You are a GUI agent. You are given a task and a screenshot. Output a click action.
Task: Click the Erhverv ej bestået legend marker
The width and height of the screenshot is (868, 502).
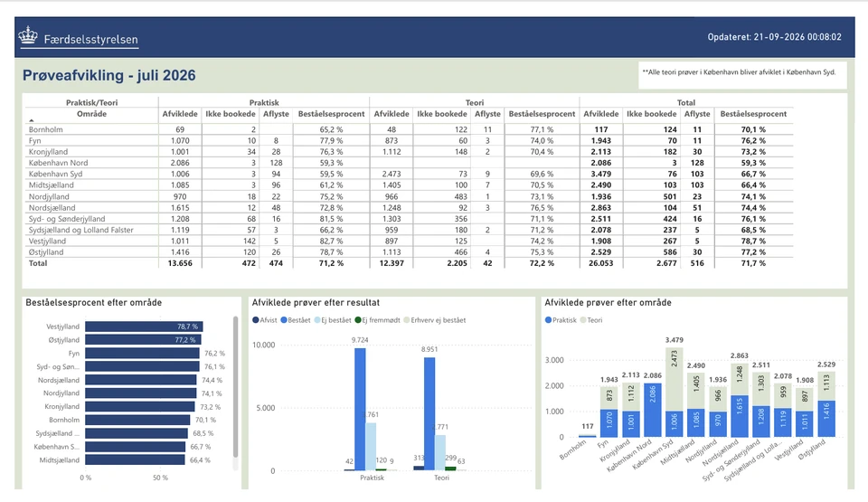click(407, 320)
